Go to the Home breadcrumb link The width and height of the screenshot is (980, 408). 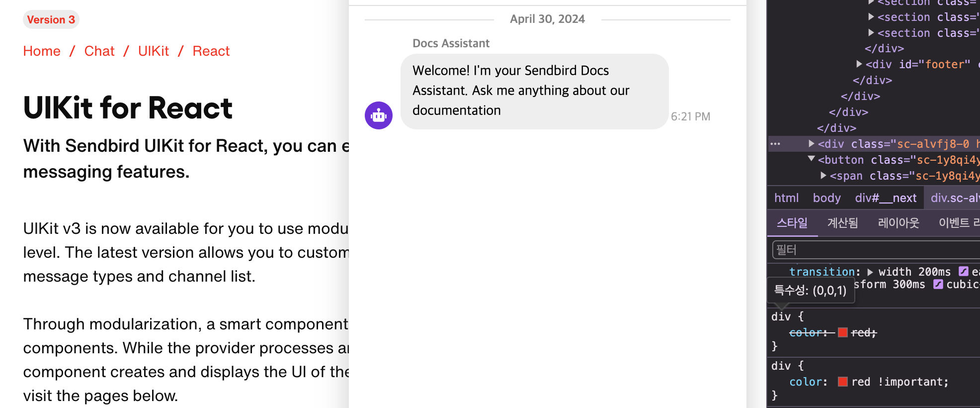click(x=42, y=51)
